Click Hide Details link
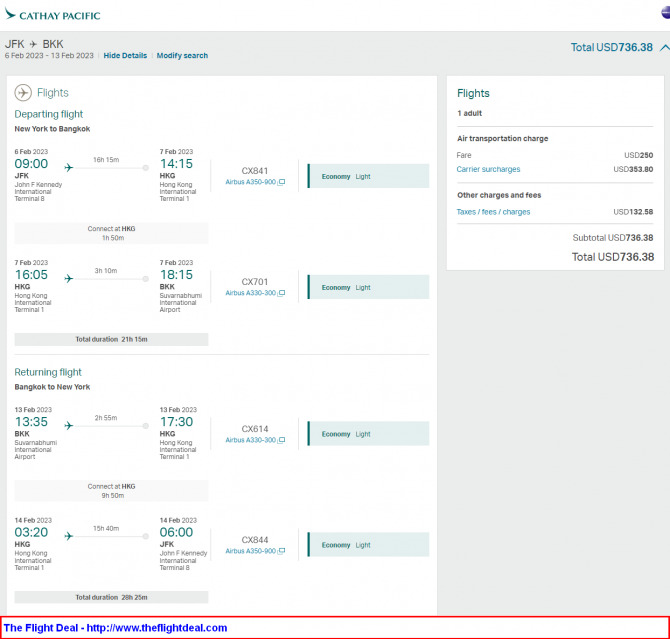This screenshot has height=639, width=670. click(125, 56)
